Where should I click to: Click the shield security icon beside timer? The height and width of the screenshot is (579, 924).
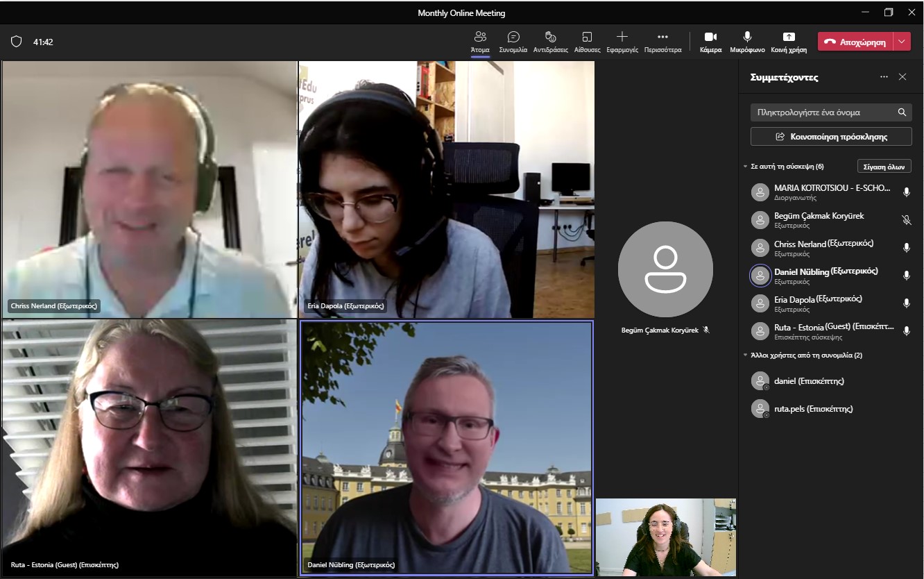[x=17, y=42]
